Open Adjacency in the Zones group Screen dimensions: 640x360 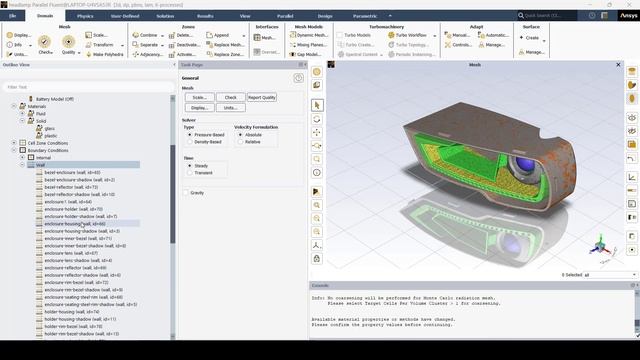(147, 54)
